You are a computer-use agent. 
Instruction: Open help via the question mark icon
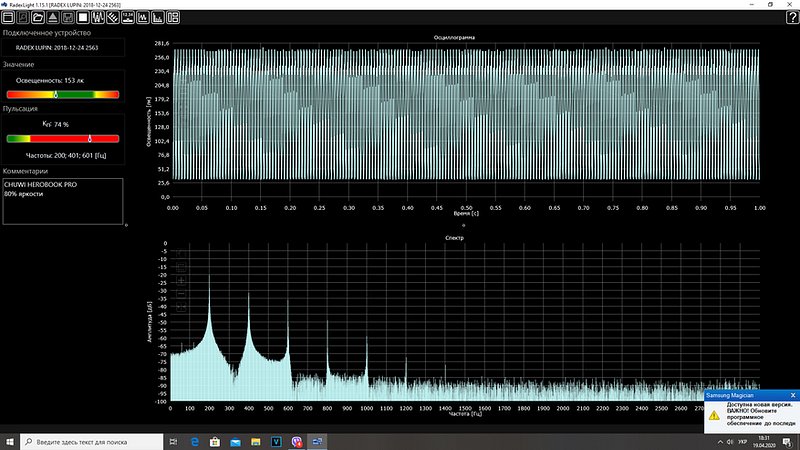pyautogui.click(x=792, y=17)
